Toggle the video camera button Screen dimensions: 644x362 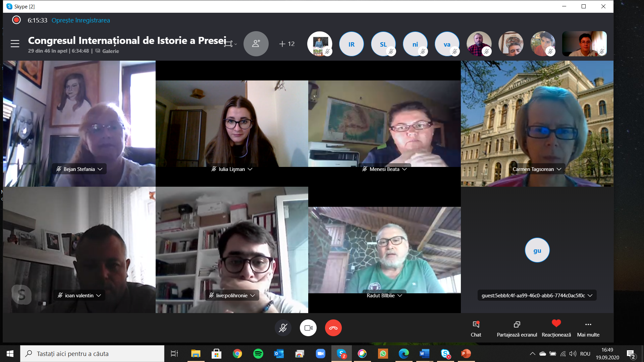point(308,328)
